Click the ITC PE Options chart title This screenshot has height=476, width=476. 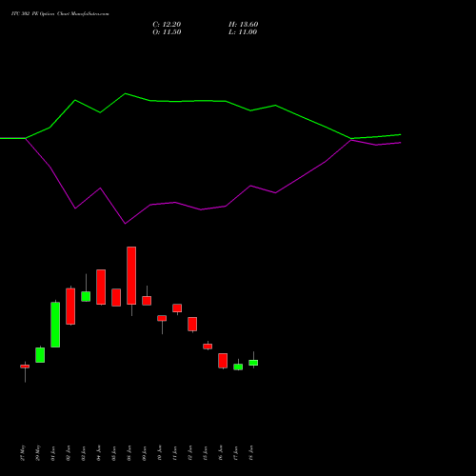click(x=60, y=14)
